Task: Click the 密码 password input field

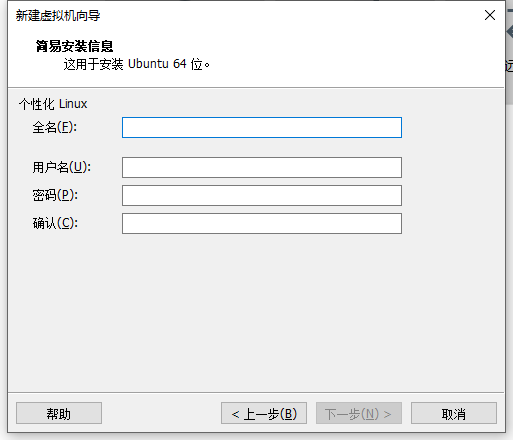Action: (x=262, y=195)
